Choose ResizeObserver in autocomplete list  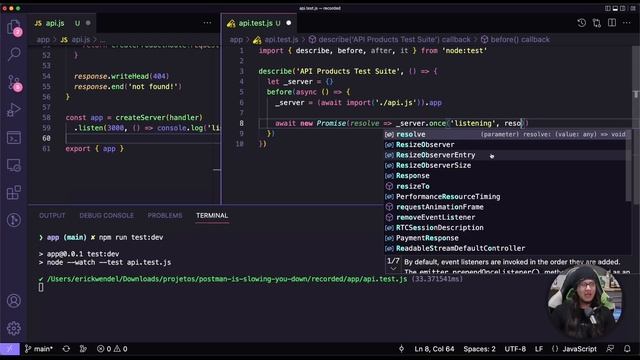tap(505, 144)
